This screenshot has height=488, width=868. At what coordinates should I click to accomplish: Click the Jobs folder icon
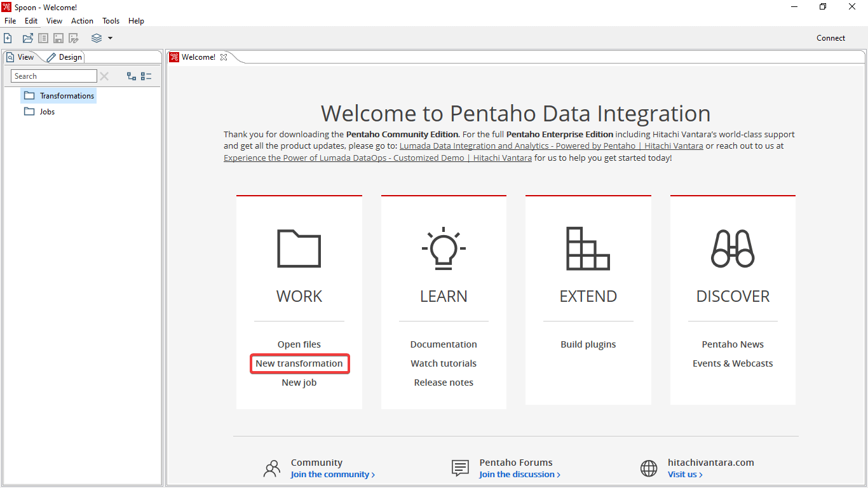(x=29, y=112)
